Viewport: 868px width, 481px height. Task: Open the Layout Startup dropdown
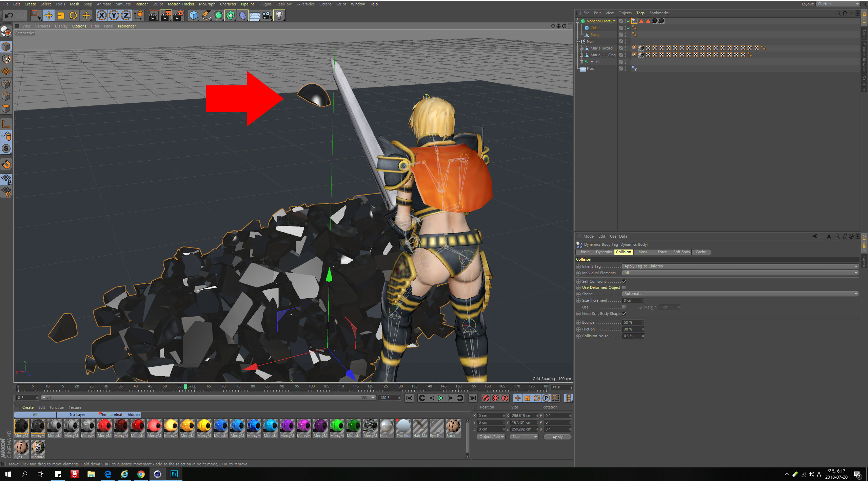coord(838,4)
